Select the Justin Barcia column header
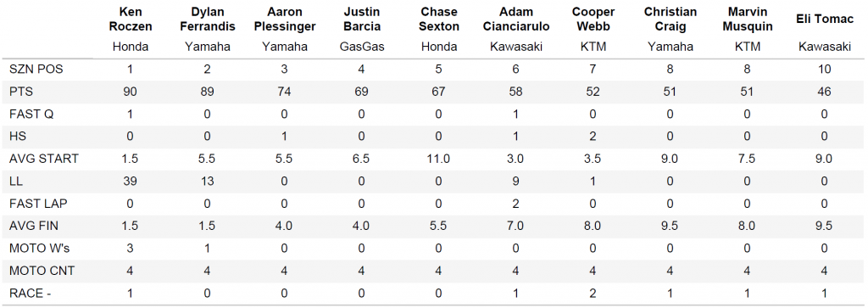Viewport: 868px width, 308px height. pos(361,19)
